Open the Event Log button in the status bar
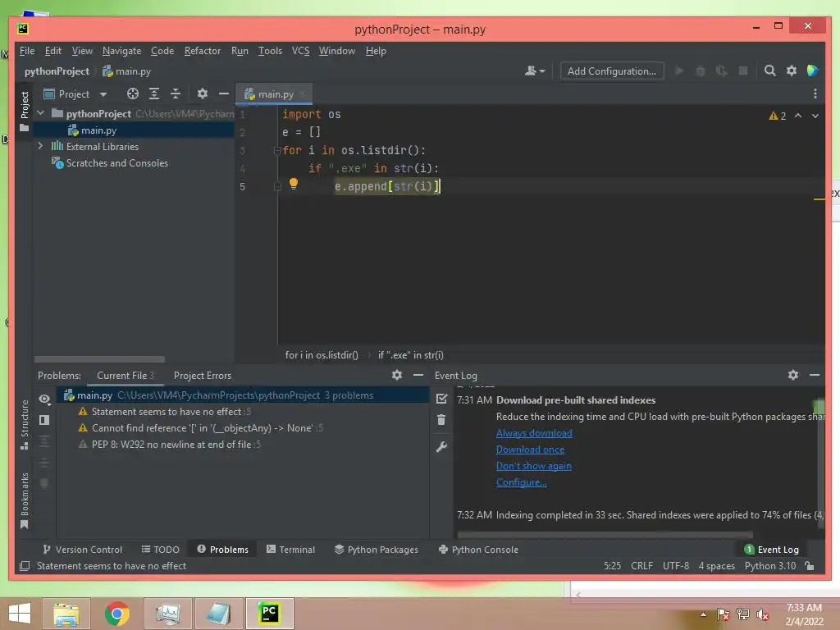 point(771,550)
